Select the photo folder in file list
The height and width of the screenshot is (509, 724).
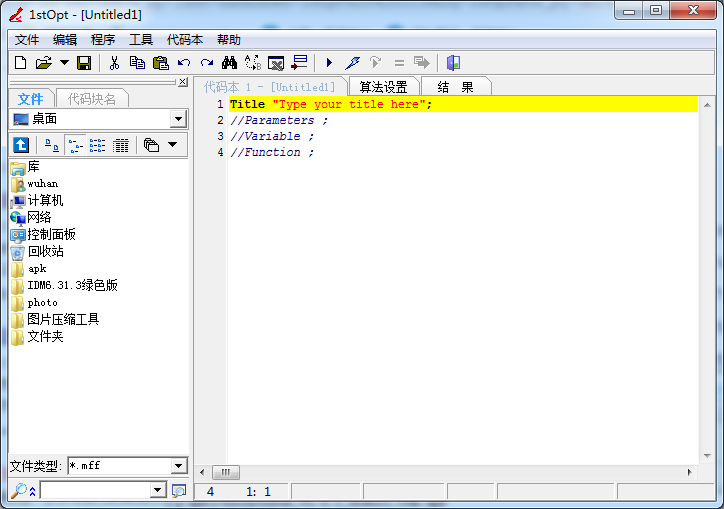pyautogui.click(x=42, y=302)
